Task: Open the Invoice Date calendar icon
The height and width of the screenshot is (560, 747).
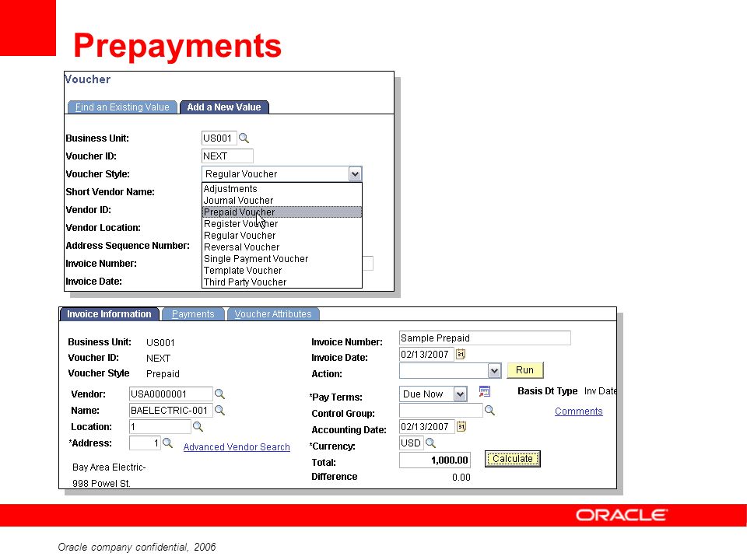Action: pyautogui.click(x=461, y=354)
